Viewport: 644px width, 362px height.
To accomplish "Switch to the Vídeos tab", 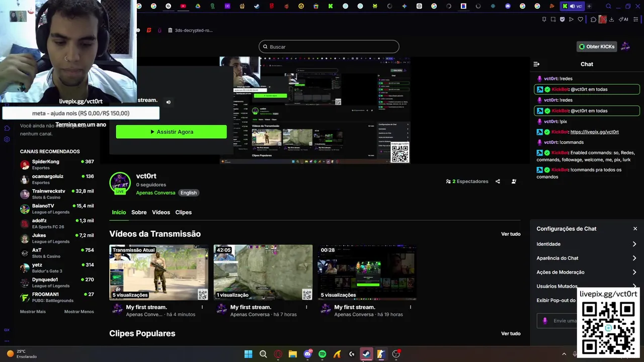I will click(x=161, y=212).
